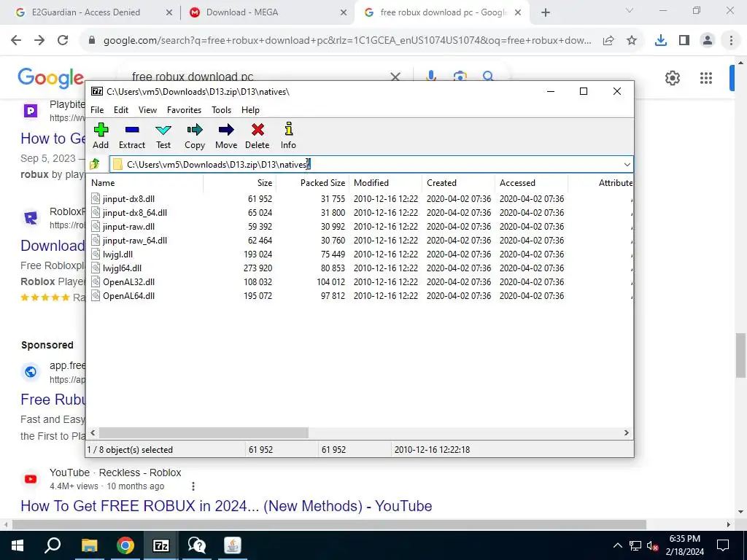Switch to E2Guardian Access Denied tab

[86, 12]
